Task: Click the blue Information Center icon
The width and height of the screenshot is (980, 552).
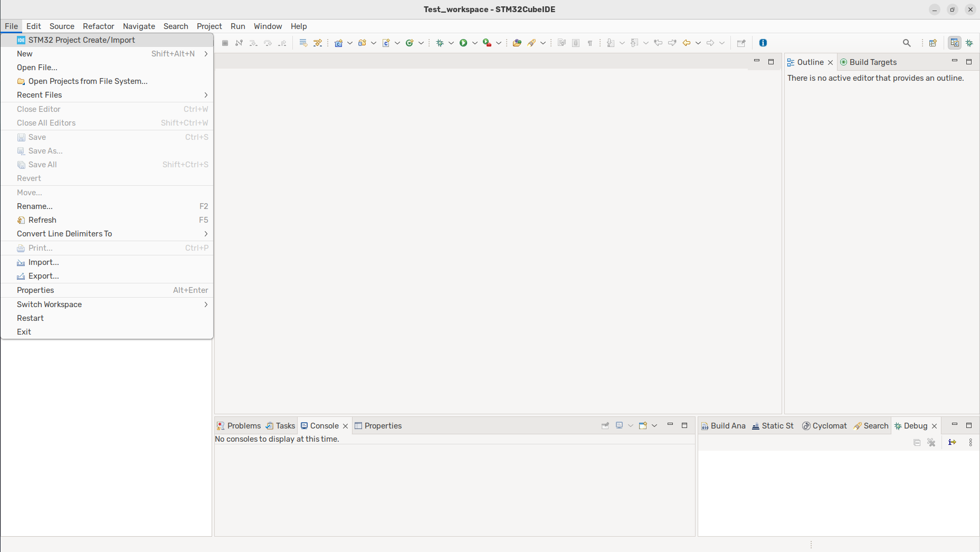Action: 763,43
